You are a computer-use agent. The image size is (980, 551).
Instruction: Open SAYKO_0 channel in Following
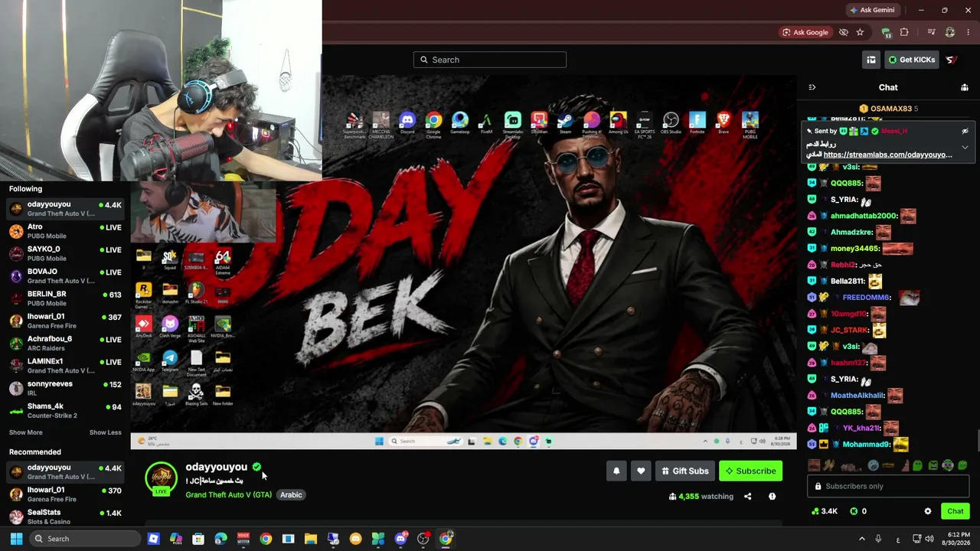click(65, 253)
